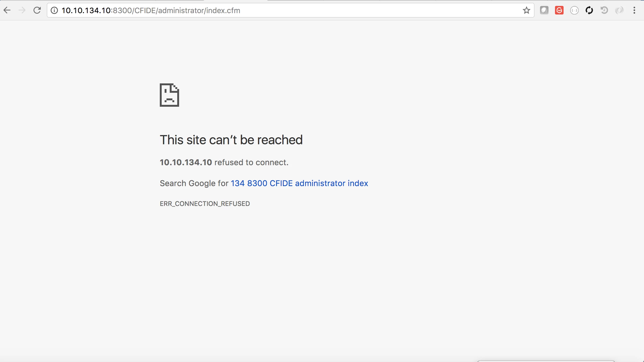Click the faded swirl extension icon
The height and width of the screenshot is (362, 644).
point(619,10)
